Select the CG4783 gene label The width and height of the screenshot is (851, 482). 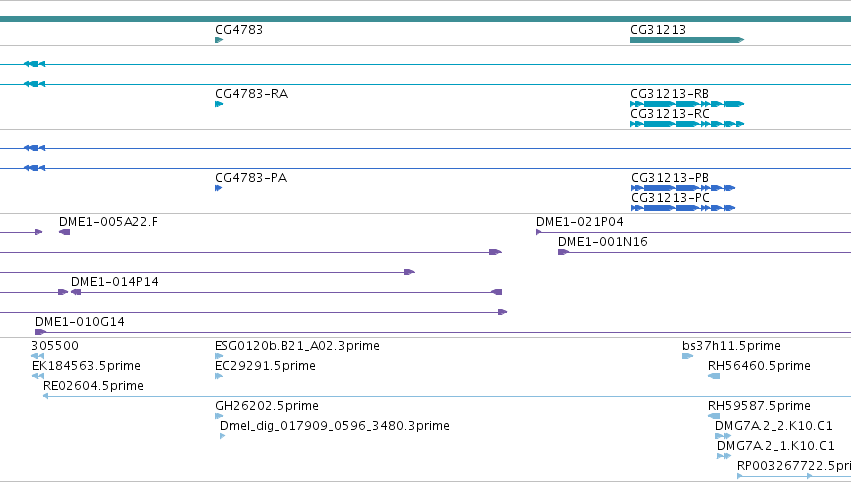239,30
